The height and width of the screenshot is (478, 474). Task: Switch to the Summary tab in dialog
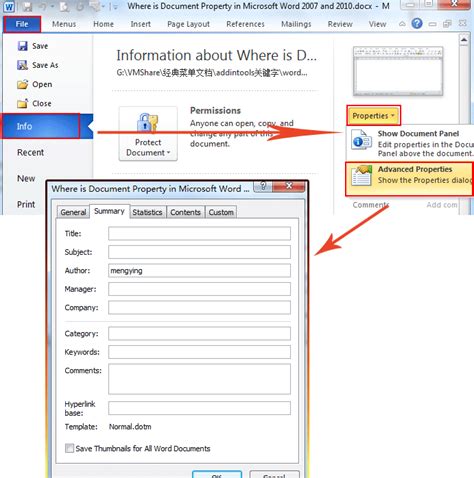pyautogui.click(x=109, y=211)
